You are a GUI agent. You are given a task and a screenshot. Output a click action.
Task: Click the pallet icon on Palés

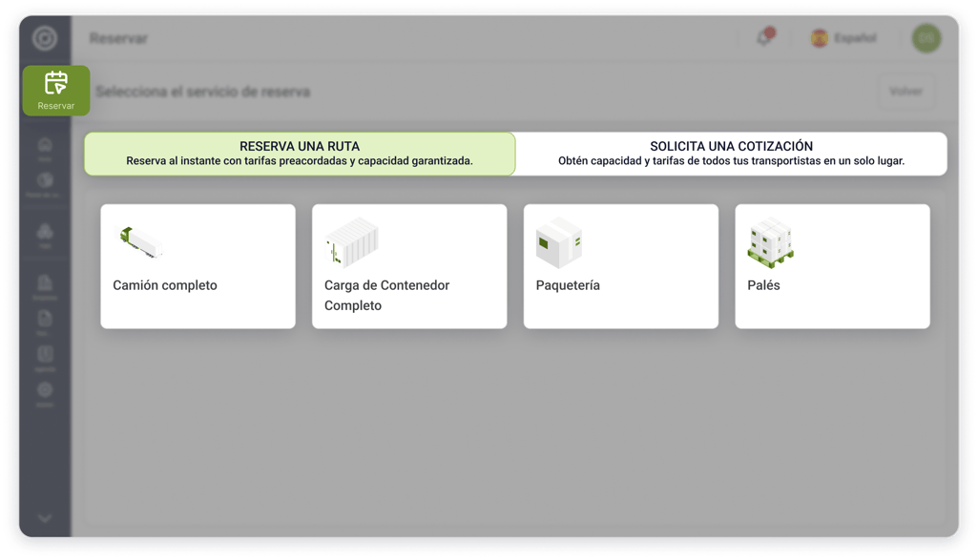(771, 242)
